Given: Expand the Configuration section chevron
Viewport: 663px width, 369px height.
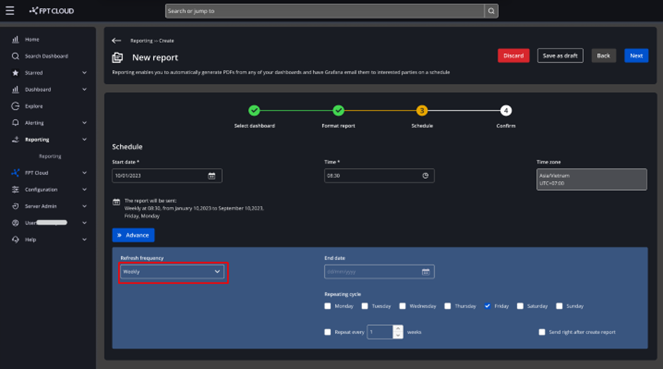Looking at the screenshot, I should 85,189.
